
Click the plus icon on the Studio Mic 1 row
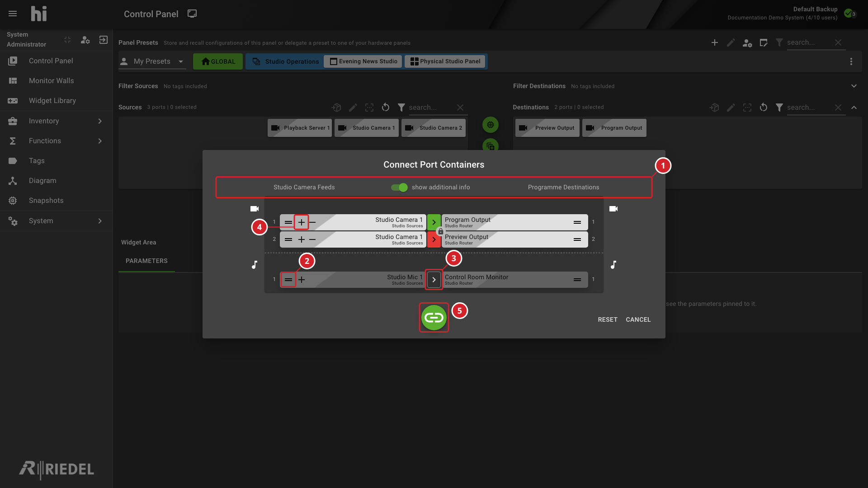tap(302, 280)
